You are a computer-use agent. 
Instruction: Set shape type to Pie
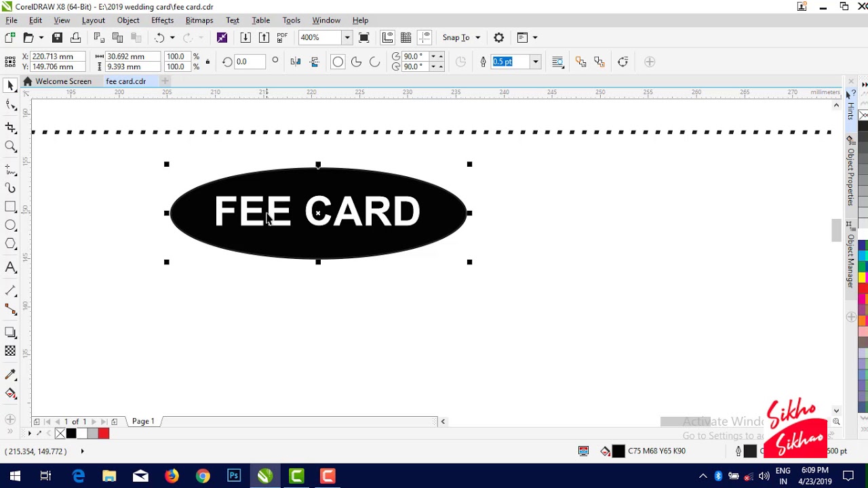(x=356, y=62)
